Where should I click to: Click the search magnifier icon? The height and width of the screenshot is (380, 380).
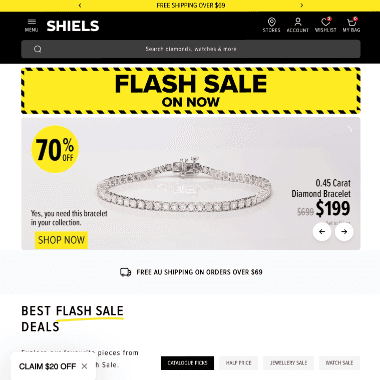[38, 49]
